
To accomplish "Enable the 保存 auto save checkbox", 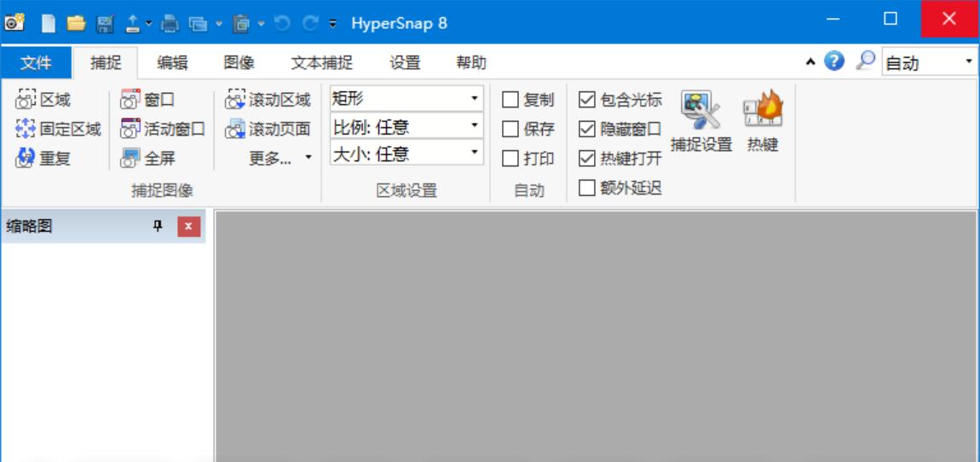I will (x=510, y=130).
